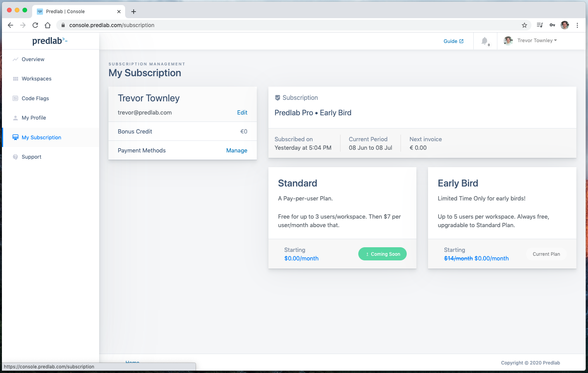Click the Workspaces grid icon
Viewport: 588px width, 373px height.
[15, 79]
